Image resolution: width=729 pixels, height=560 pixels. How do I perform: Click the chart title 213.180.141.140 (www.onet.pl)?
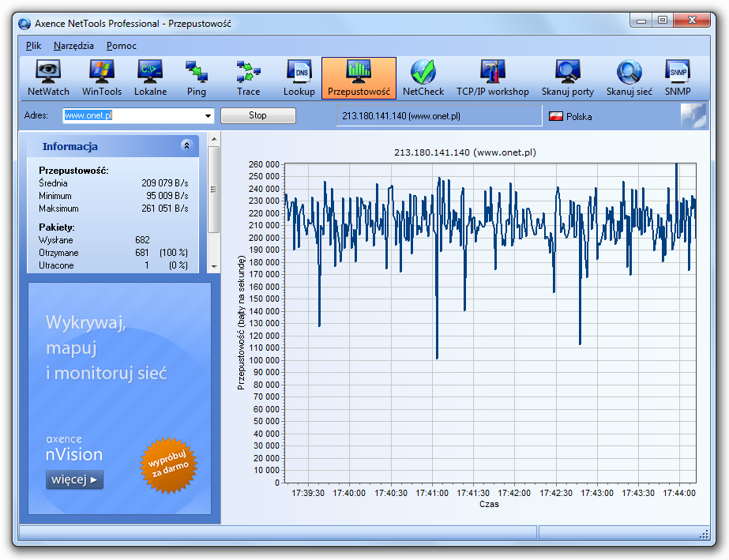point(465,152)
